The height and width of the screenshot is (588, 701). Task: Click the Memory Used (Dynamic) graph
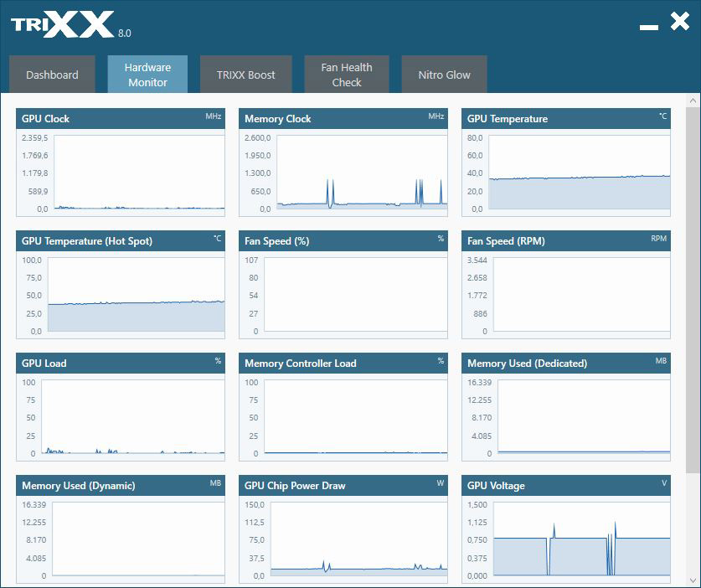coord(138,539)
